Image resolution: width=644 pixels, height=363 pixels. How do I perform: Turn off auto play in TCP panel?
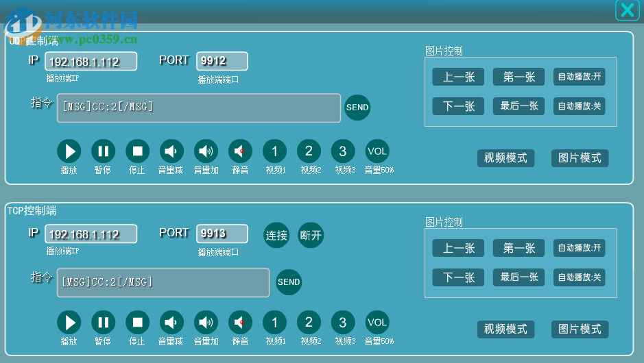579,277
